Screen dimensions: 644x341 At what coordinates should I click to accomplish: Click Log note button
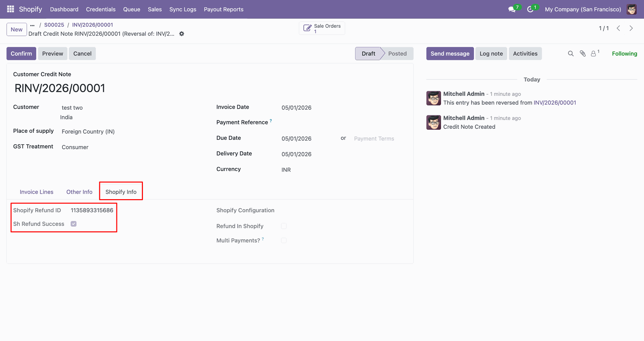click(491, 54)
